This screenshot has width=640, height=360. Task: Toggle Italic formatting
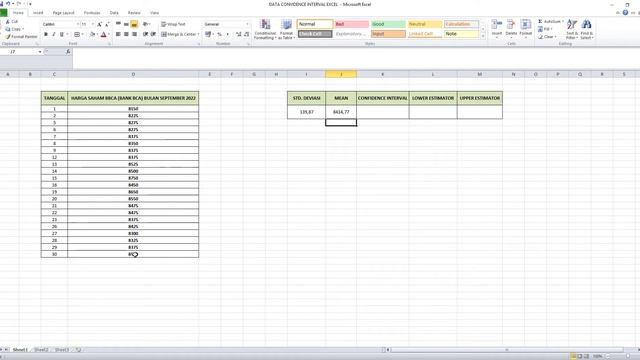(x=53, y=34)
